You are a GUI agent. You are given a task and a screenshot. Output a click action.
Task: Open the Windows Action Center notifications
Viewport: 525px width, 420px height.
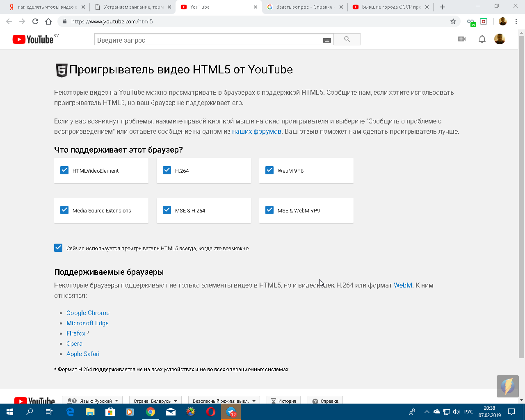coord(511,412)
